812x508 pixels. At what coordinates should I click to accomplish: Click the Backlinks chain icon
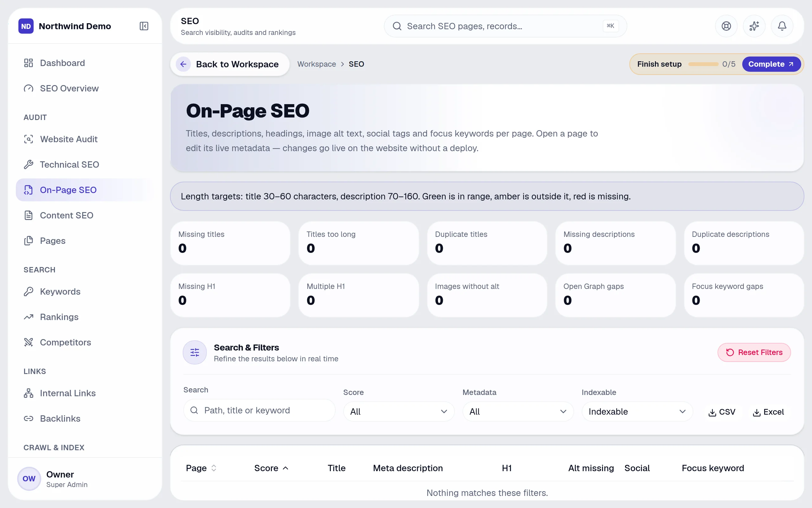(x=29, y=419)
